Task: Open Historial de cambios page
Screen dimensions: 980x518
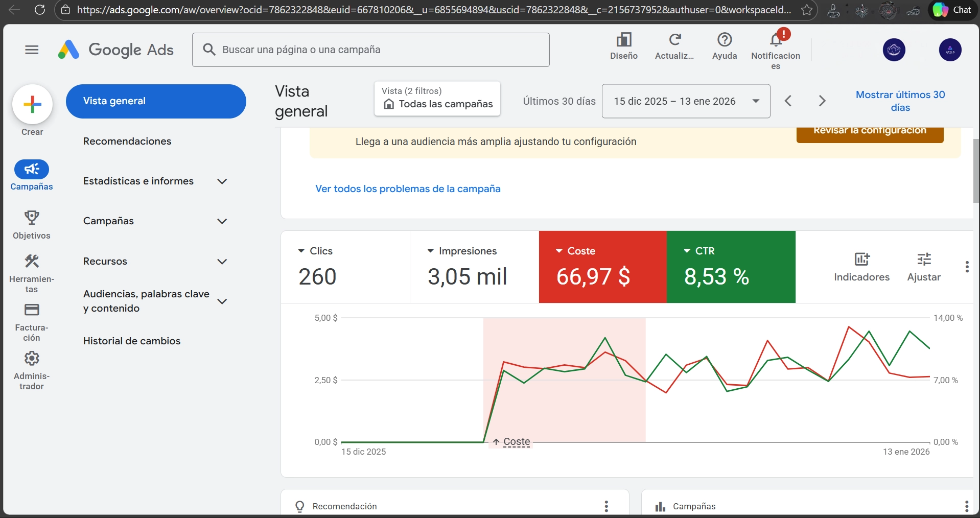Action: pyautogui.click(x=132, y=341)
